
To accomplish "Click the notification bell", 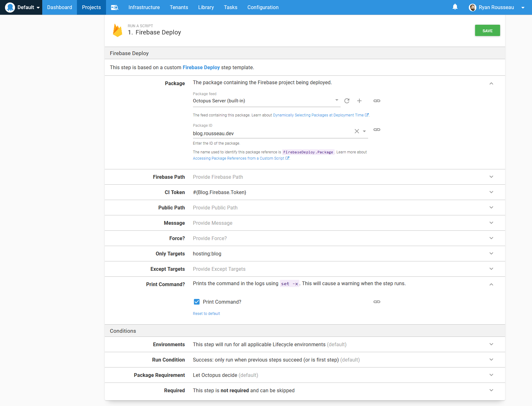I will coord(455,7).
